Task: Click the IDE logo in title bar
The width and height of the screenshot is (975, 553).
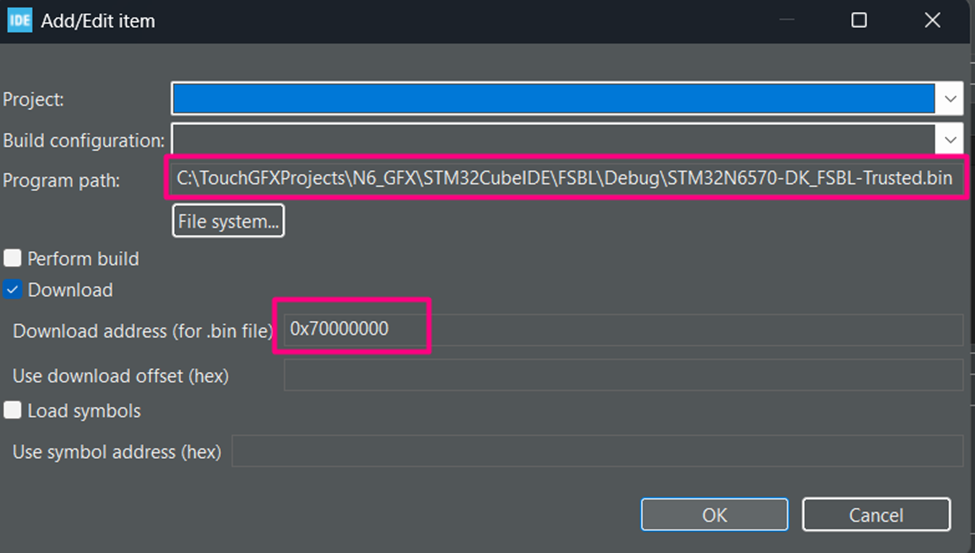Action: pos(19,20)
